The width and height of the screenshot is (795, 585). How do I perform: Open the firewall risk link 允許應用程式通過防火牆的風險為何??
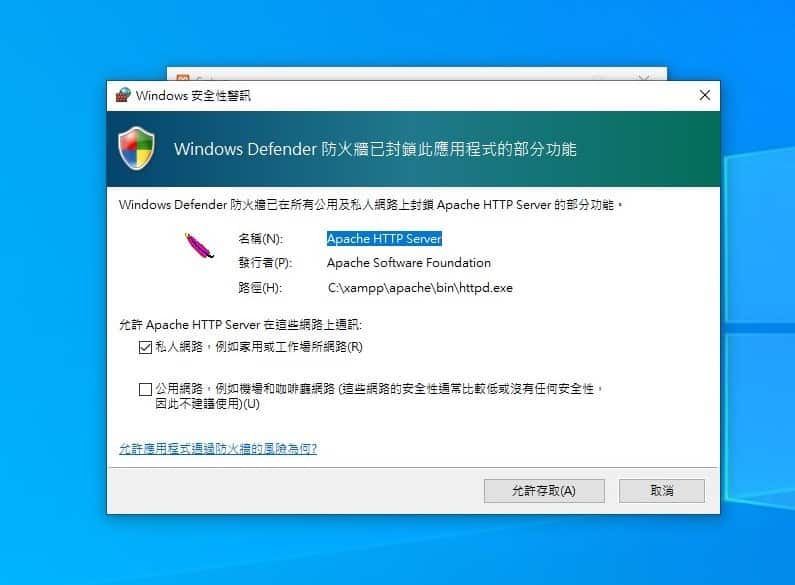tap(218, 449)
